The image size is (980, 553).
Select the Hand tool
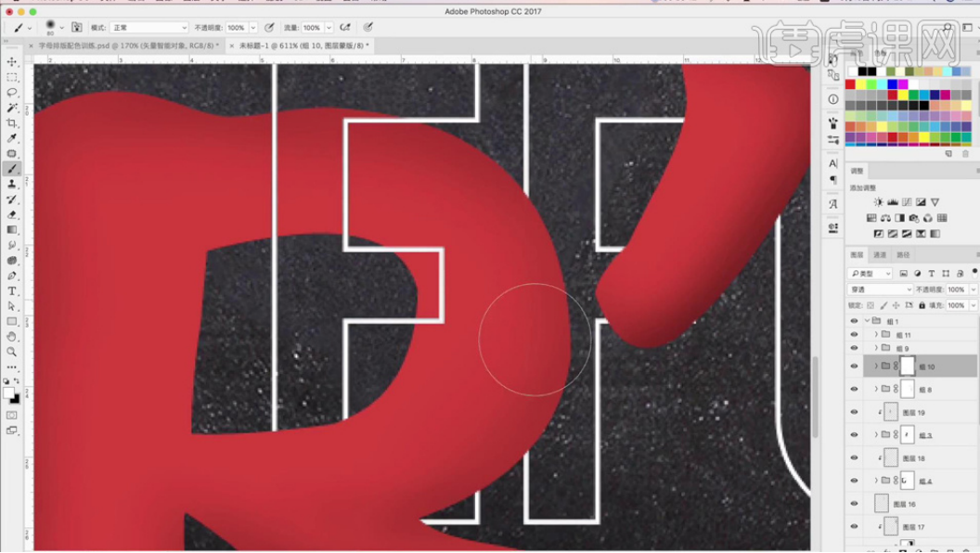click(x=12, y=337)
